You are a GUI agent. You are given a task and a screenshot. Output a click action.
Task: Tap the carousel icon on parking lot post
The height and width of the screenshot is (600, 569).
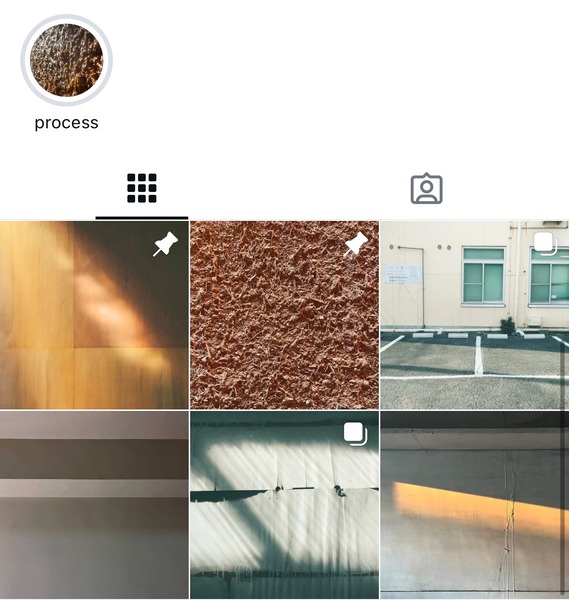[545, 243]
